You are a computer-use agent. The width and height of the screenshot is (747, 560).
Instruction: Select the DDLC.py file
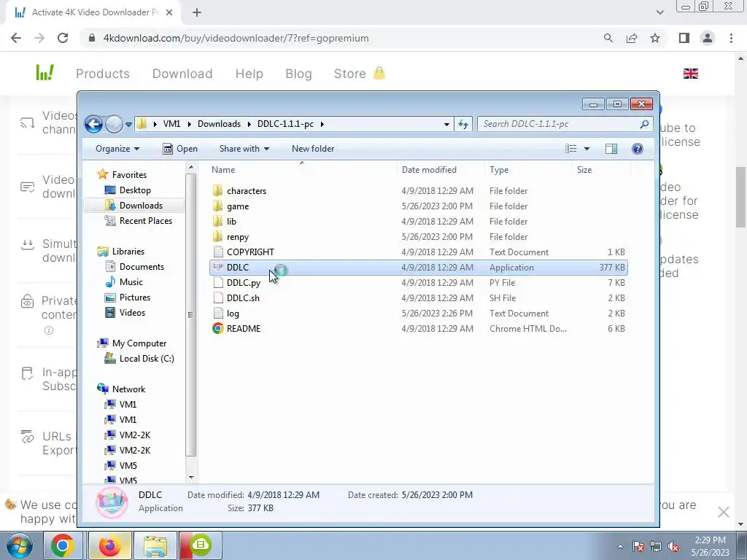(x=418, y=282)
